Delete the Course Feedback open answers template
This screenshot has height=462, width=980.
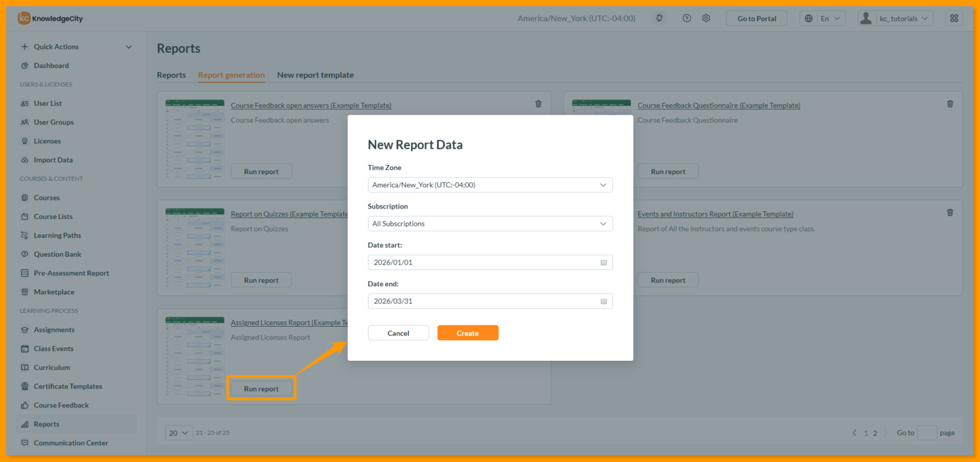pyautogui.click(x=538, y=104)
